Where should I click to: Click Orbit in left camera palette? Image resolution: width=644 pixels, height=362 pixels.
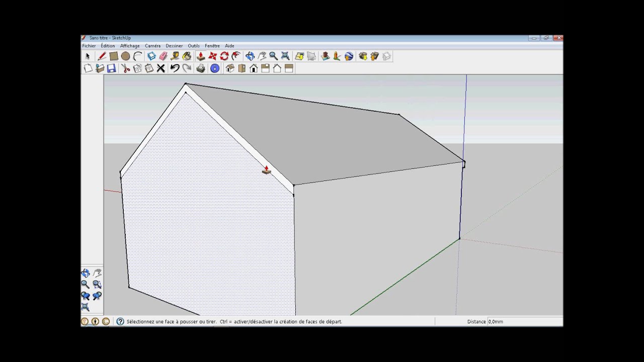[86, 273]
